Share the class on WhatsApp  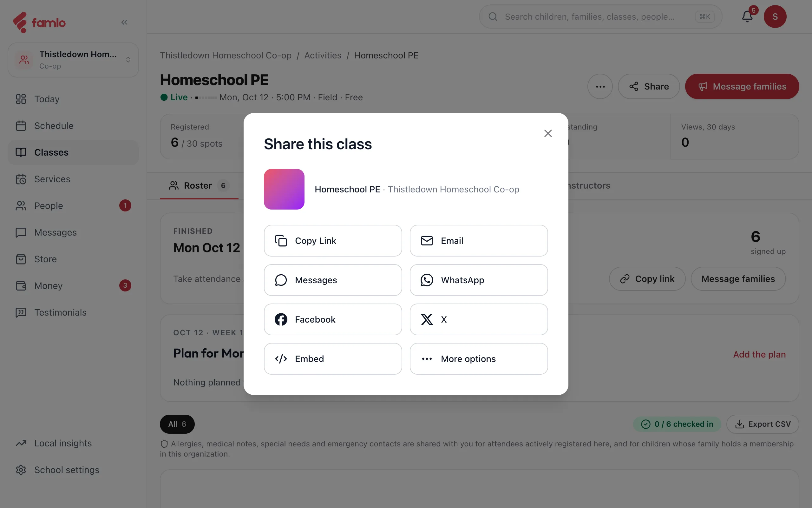tap(479, 280)
